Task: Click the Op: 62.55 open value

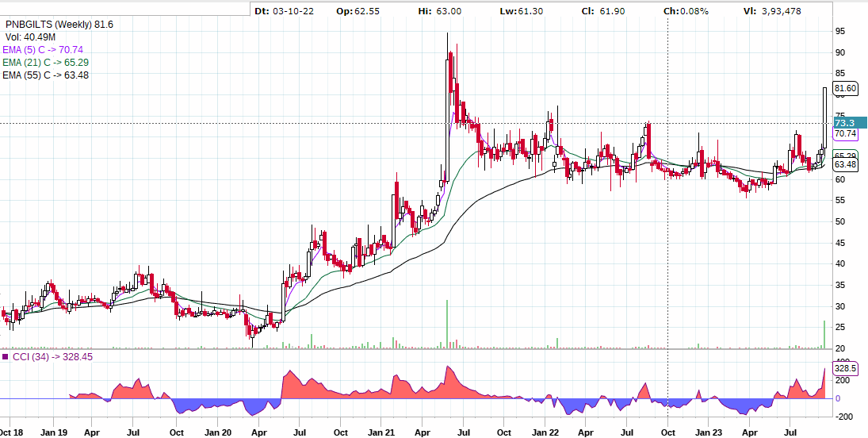Action: (358, 10)
